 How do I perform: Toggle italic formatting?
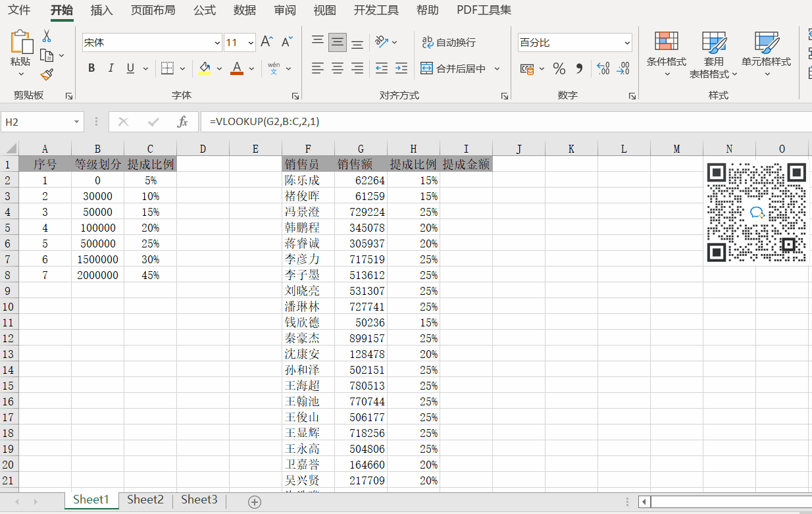tap(111, 68)
